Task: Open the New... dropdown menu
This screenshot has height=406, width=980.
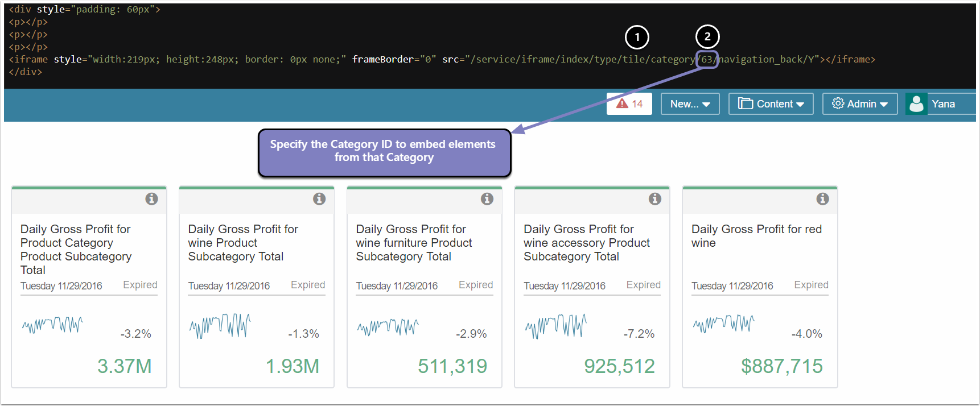Action: (690, 104)
